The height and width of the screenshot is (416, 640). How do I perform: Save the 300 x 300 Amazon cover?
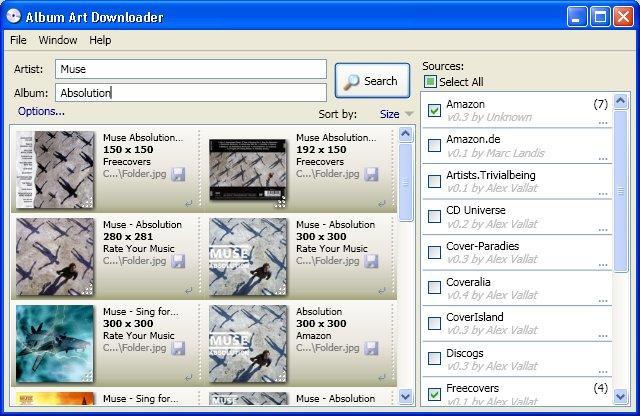(371, 348)
